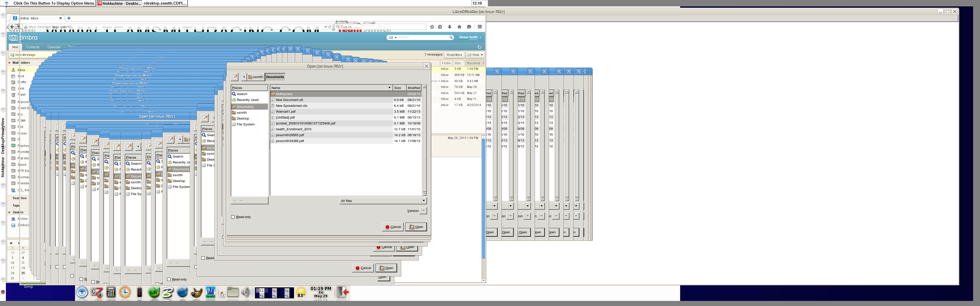The height and width of the screenshot is (306, 980).
Task: Open the USB drive dock icon
Action: 139,292
